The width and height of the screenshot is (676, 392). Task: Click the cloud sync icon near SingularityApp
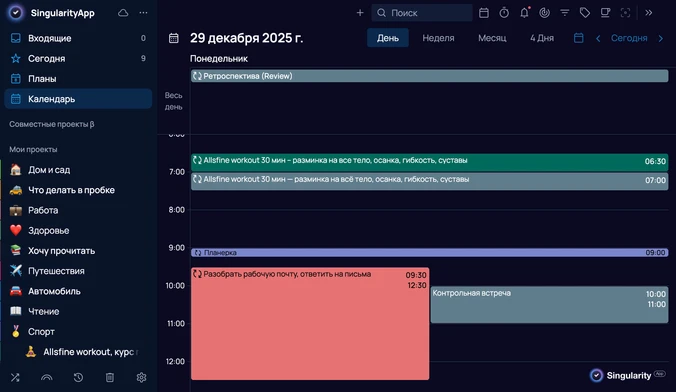coord(123,13)
